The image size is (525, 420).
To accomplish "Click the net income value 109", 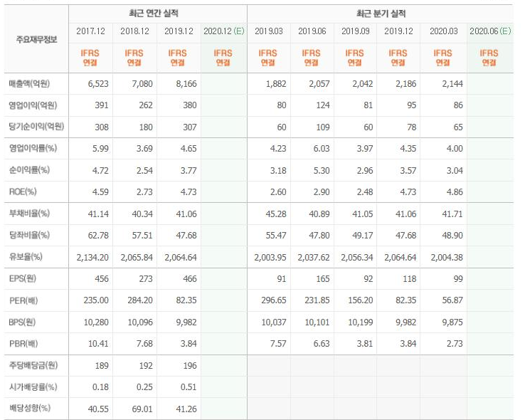I will tap(323, 127).
